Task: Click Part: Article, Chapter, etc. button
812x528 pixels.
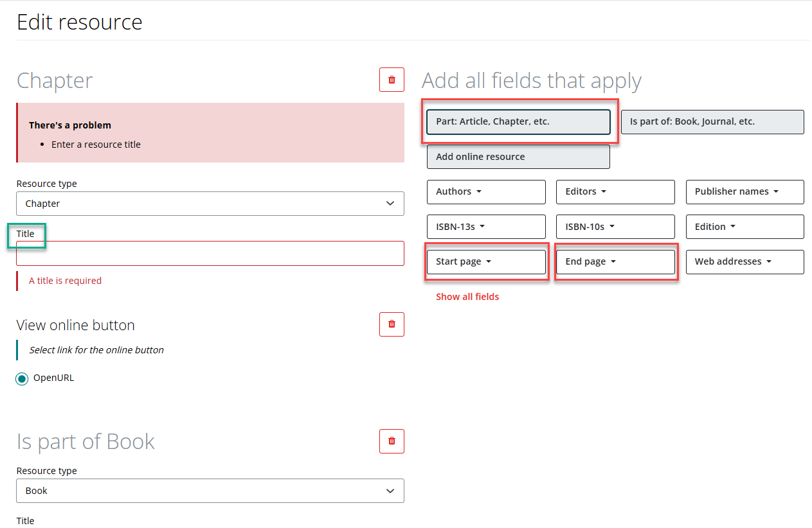Action: click(519, 121)
